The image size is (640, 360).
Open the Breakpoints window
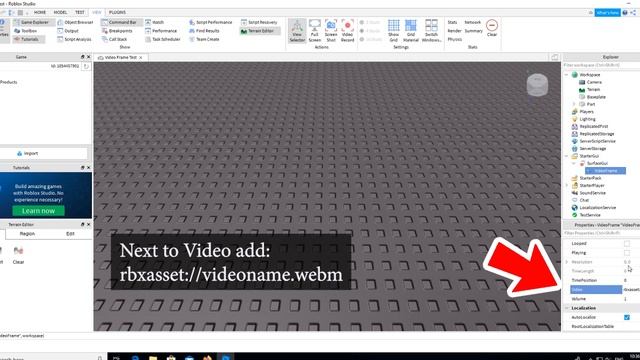coord(117,31)
